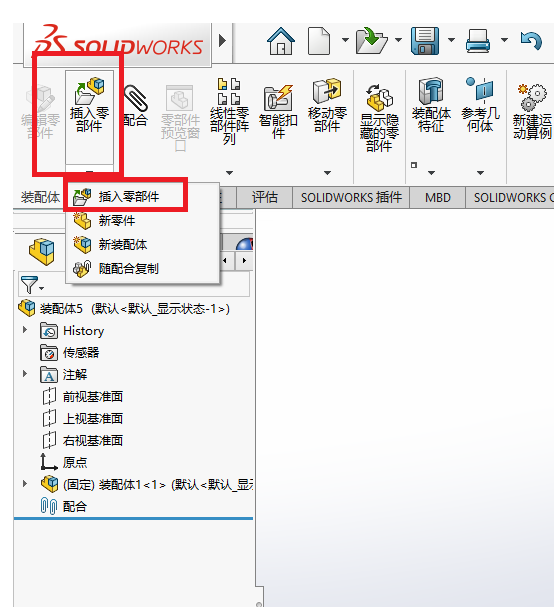Click the Undo arrow icon
Screen dimensions: 554x615
pyautogui.click(x=531, y=41)
